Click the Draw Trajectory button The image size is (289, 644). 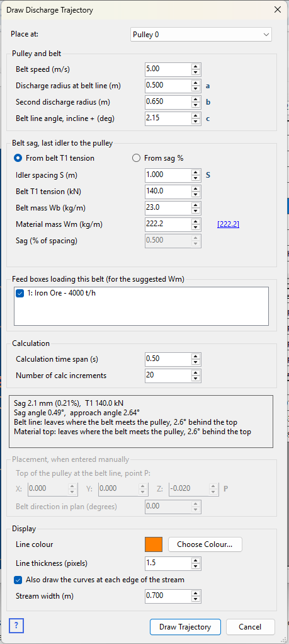point(185,627)
